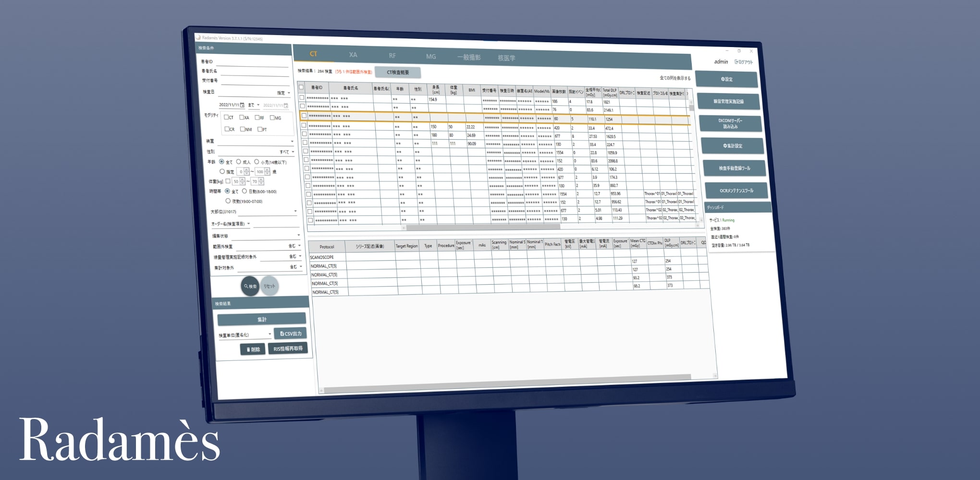The height and width of the screenshot is (480, 980).
Task: Minimize the Radamès window
Action: point(727,50)
